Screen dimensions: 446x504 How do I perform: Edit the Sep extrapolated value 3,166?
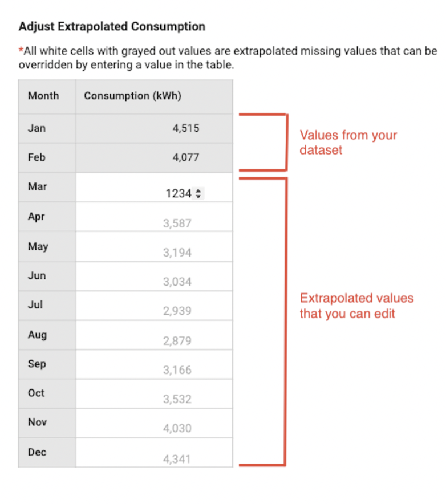click(x=154, y=364)
